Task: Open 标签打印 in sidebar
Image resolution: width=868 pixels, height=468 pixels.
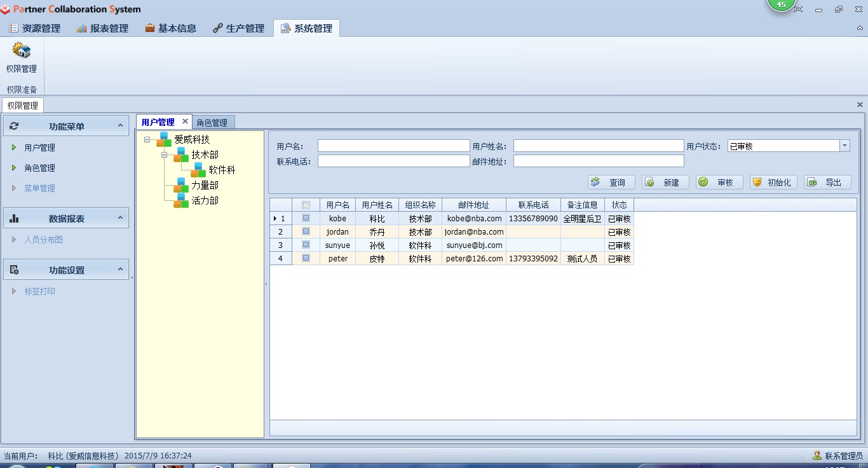Action: point(40,291)
